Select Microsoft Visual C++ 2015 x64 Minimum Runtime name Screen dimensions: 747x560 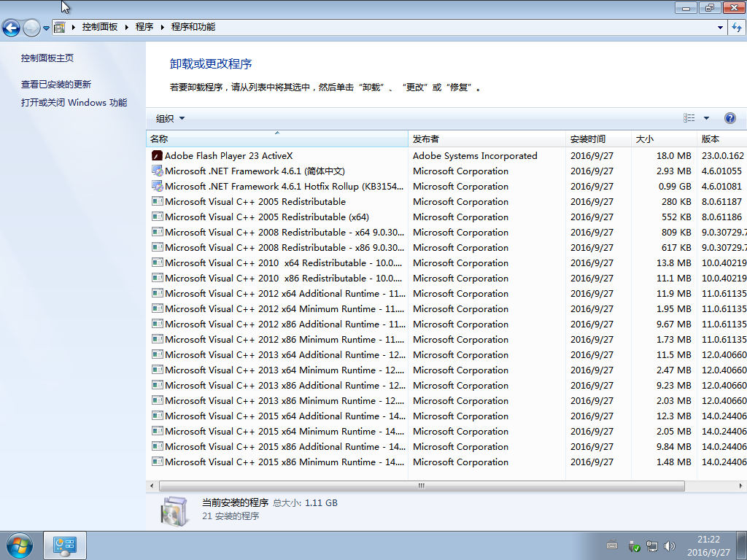point(285,432)
